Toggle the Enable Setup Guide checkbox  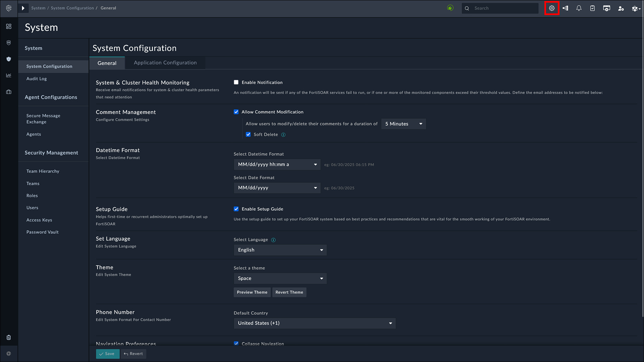click(236, 209)
